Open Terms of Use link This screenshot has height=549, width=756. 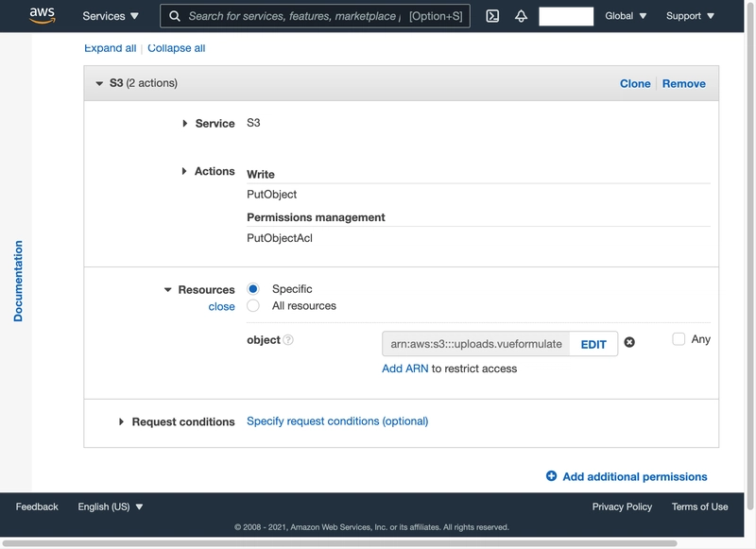(x=699, y=506)
